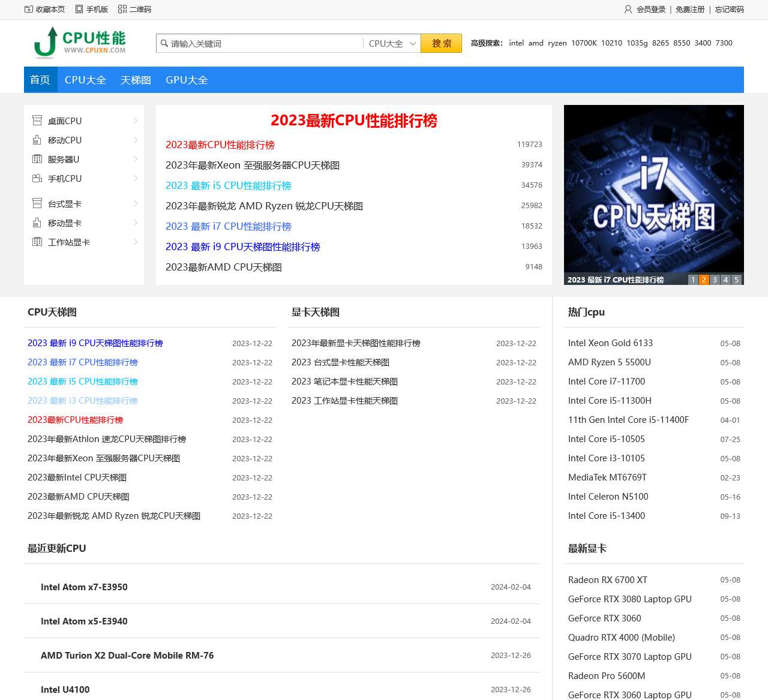Switch to the 天梯图 navigation tab
The image size is (768, 700).
point(135,80)
